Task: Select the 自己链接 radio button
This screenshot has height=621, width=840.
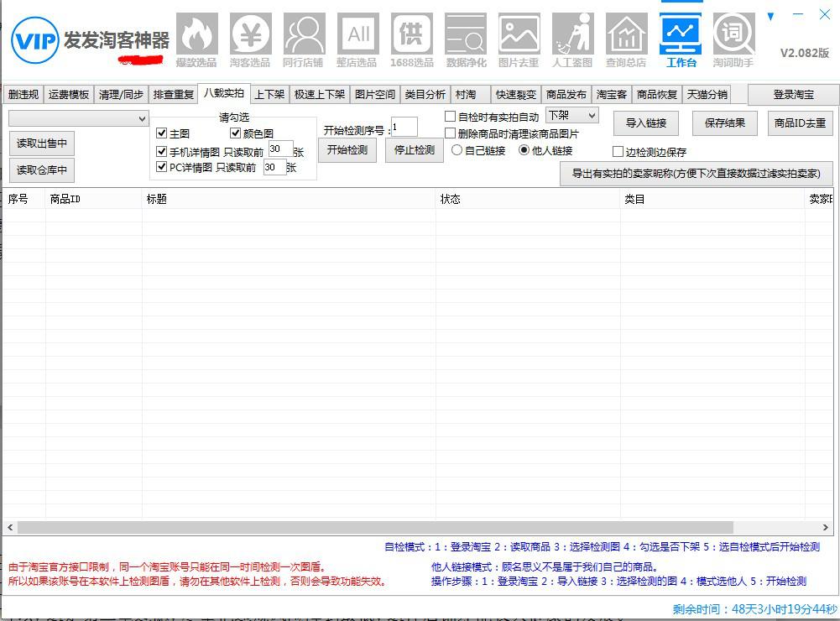Action: tap(457, 151)
